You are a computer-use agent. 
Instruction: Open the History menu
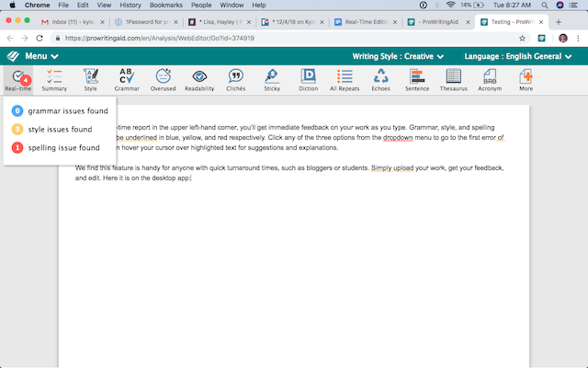(130, 5)
